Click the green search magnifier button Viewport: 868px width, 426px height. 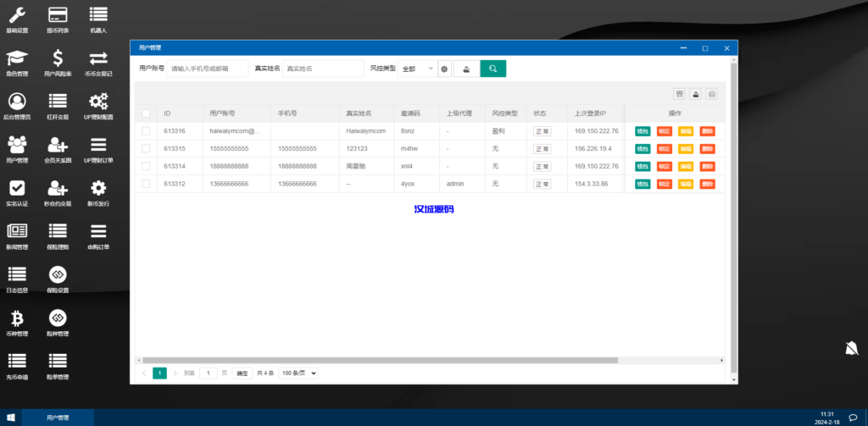pos(492,69)
